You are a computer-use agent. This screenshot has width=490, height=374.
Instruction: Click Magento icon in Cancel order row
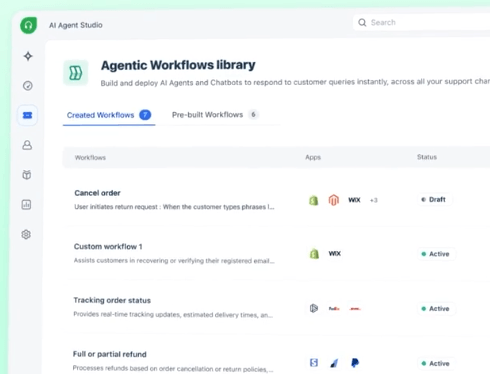[334, 200]
